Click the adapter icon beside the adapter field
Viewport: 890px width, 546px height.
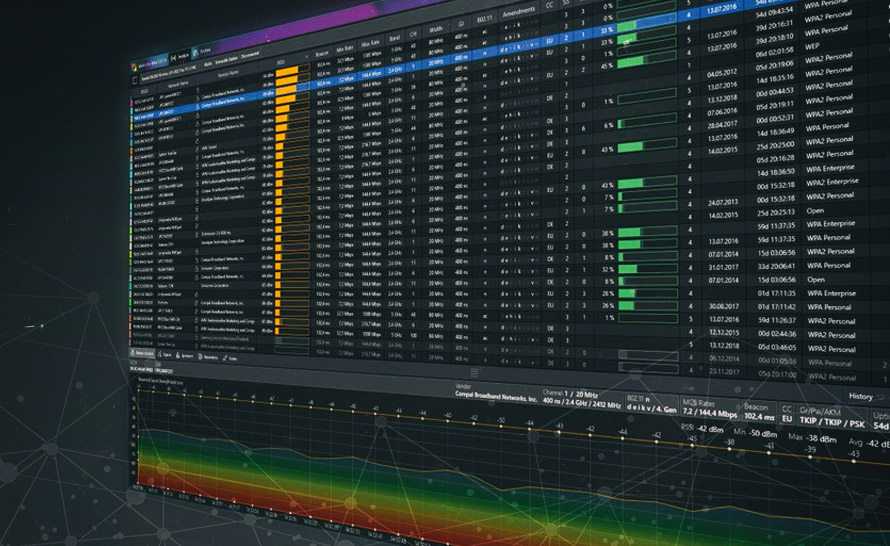tap(135, 80)
